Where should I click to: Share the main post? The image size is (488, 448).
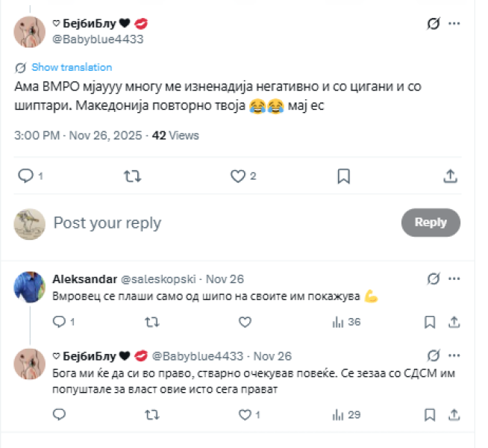click(x=450, y=176)
